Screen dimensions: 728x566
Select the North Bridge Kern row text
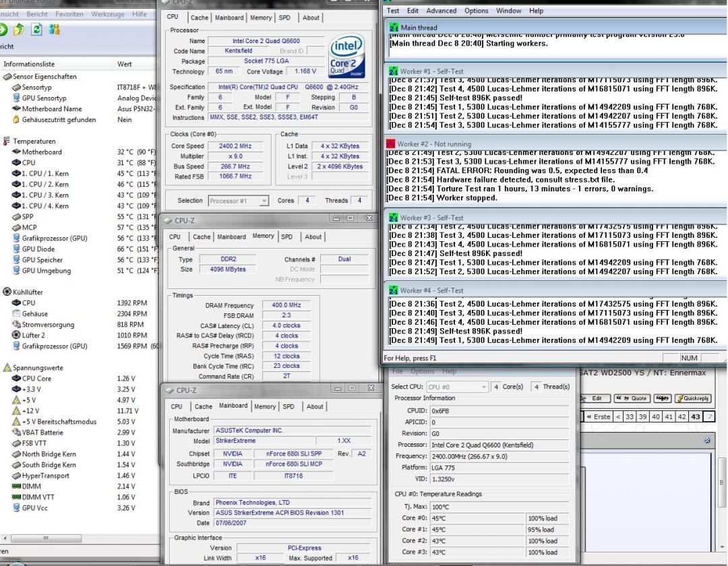click(49, 453)
